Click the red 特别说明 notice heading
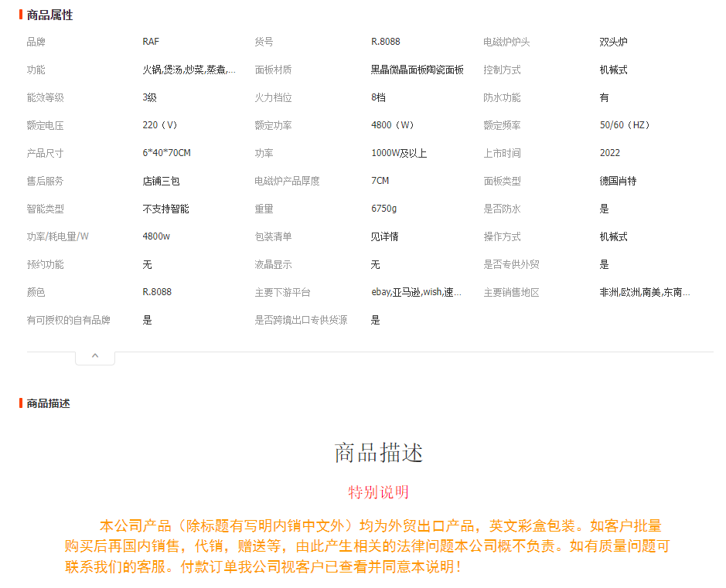Image resolution: width=726 pixels, height=588 pixels. (379, 492)
